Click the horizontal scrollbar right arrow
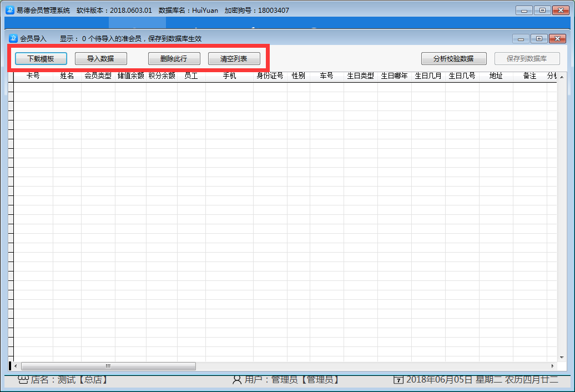The height and width of the screenshot is (392, 575). [553, 366]
